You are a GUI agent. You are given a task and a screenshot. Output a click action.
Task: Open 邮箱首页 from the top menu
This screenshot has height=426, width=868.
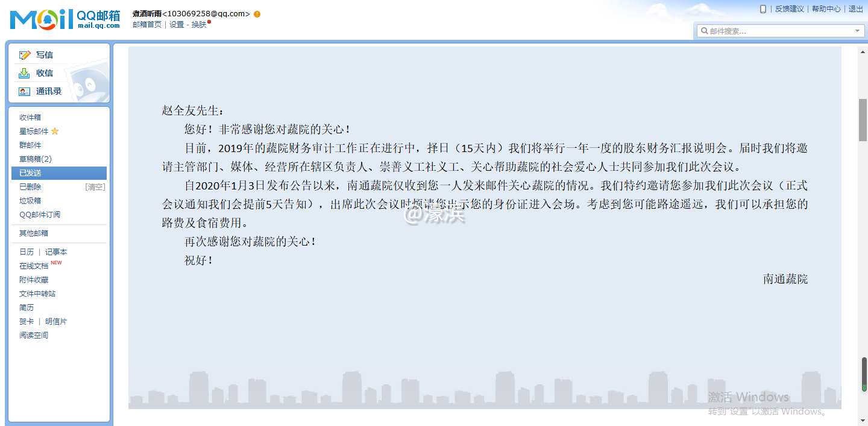147,24
